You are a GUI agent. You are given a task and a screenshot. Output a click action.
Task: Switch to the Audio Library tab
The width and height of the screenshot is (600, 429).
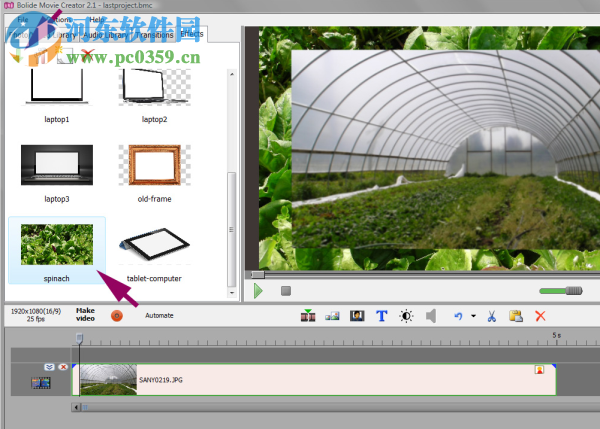[106, 35]
